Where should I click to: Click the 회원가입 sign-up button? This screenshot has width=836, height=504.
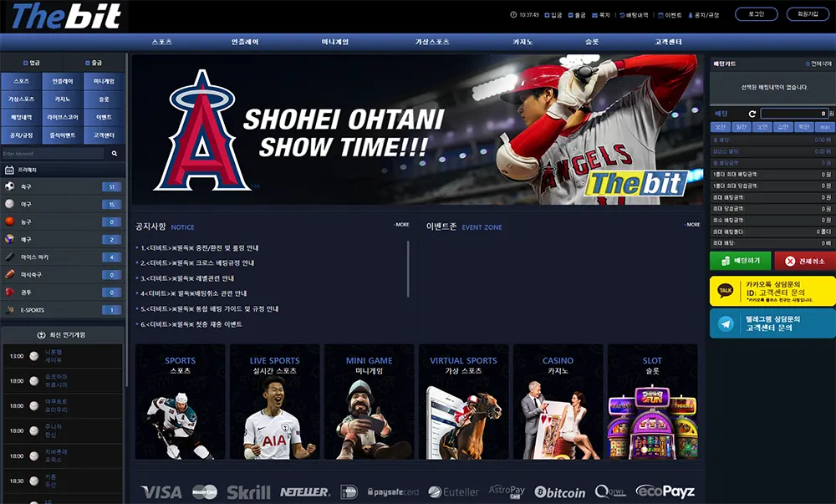point(808,14)
